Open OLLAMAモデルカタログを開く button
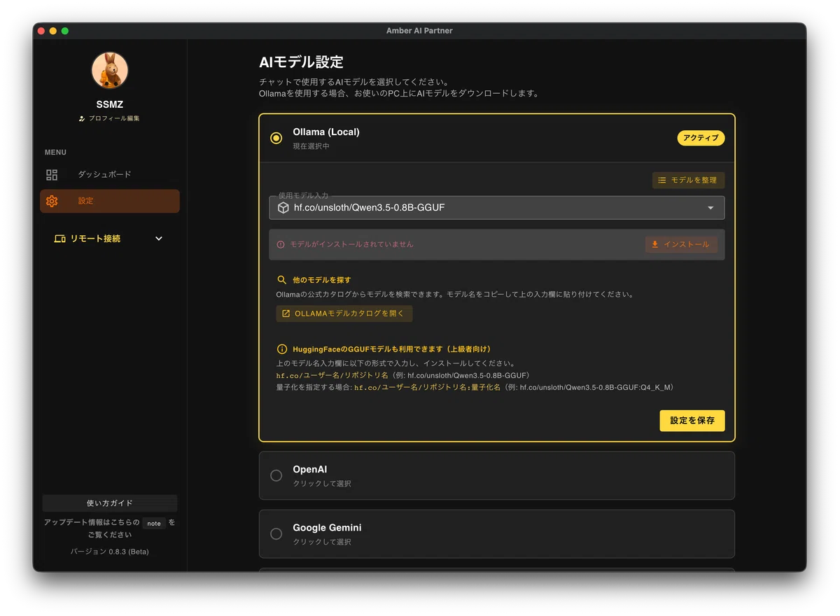840x616 pixels. point(344,314)
